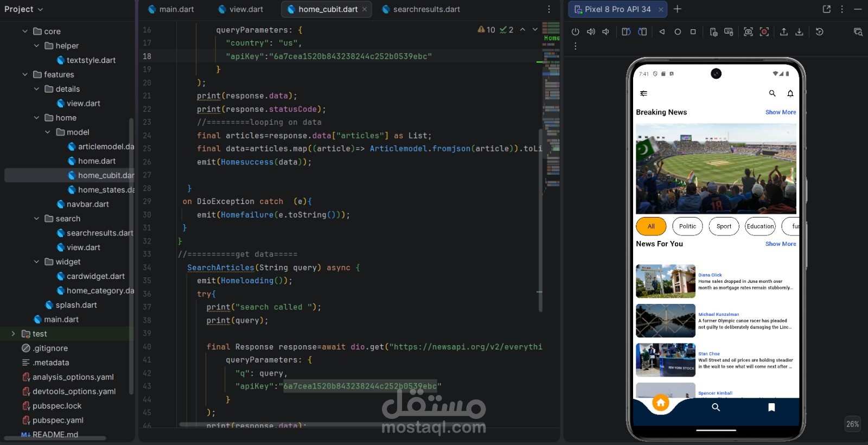
Task: Open the Project view dropdown
Action: 23,9
